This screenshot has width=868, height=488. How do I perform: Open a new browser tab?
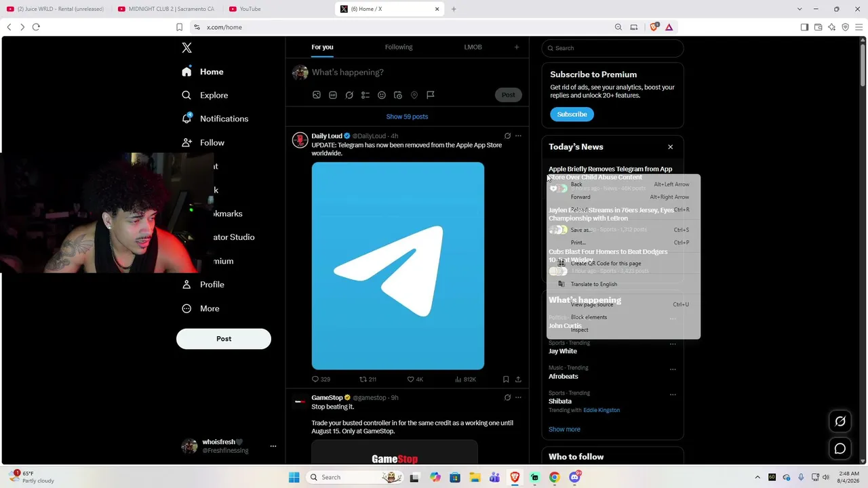click(454, 9)
